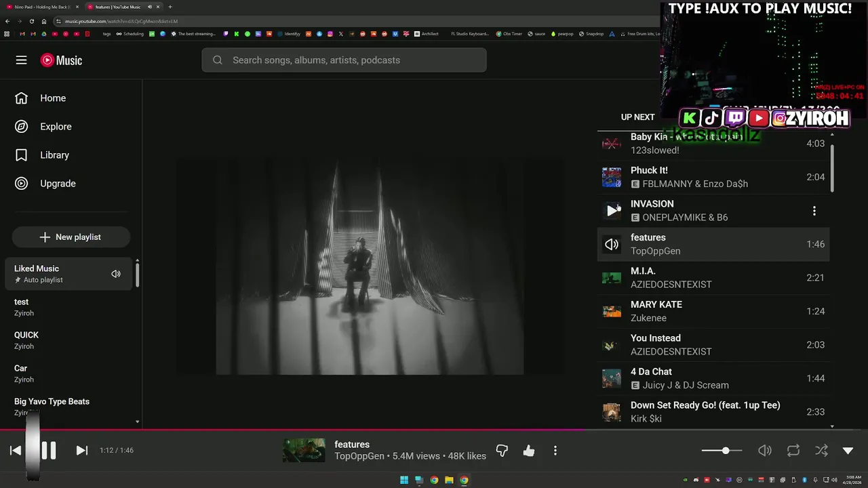Image resolution: width=868 pixels, height=488 pixels.
Task: Open the Archillect bookmark
Action: point(425,33)
